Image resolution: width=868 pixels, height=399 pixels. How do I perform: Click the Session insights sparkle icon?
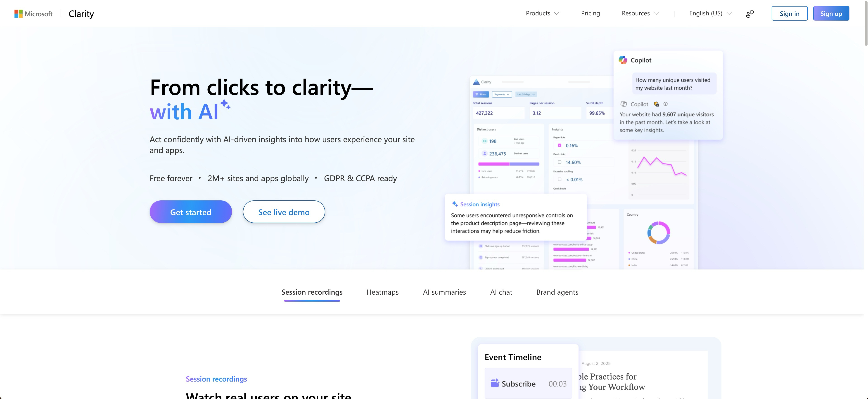455,204
